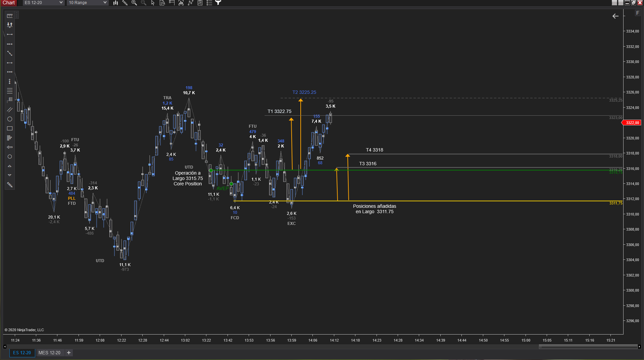Expand the 10 Range interval dropdown

[105, 3]
